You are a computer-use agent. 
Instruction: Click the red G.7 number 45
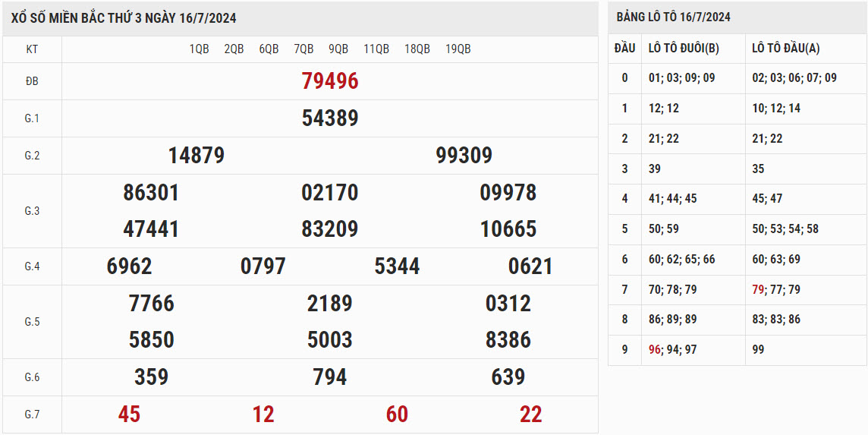pyautogui.click(x=129, y=415)
